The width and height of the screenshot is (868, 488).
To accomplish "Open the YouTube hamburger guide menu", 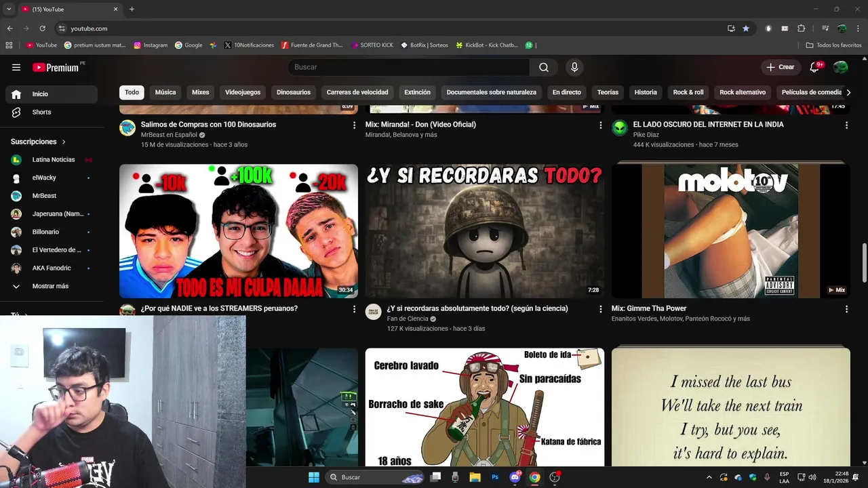I will pyautogui.click(x=16, y=67).
